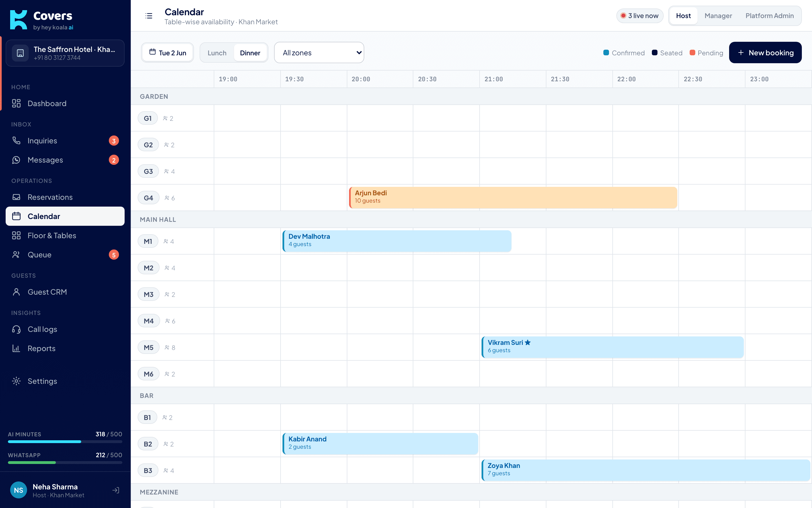Select table B3 chip
Screen dimensions: 812x508
148,470
